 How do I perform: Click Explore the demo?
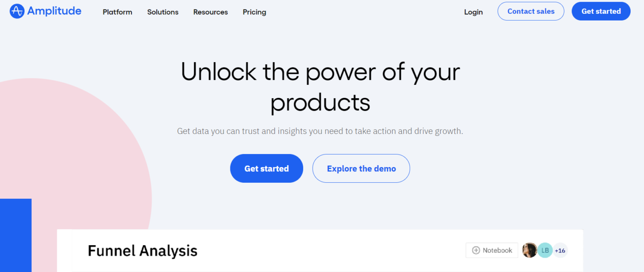click(x=361, y=168)
